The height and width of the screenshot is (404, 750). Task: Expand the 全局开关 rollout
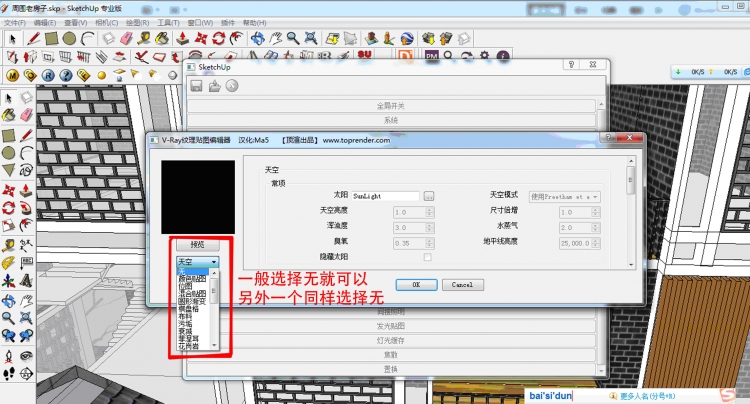[x=391, y=106]
